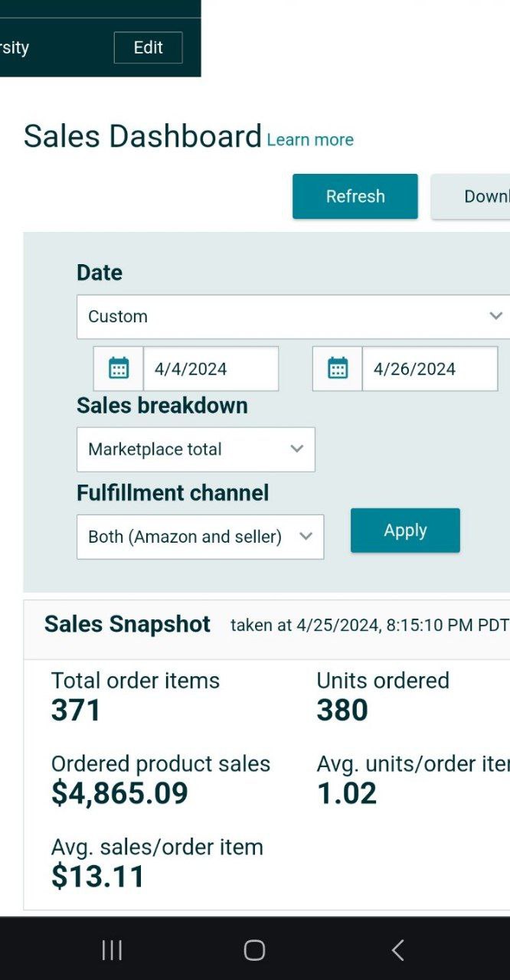Screen dimensions: 510x980
Task: Open the end date calendar picker icon
Action: (x=338, y=369)
